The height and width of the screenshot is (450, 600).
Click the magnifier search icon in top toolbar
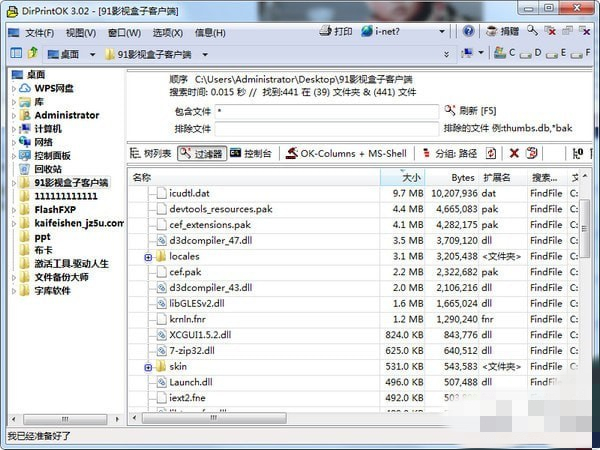click(532, 31)
